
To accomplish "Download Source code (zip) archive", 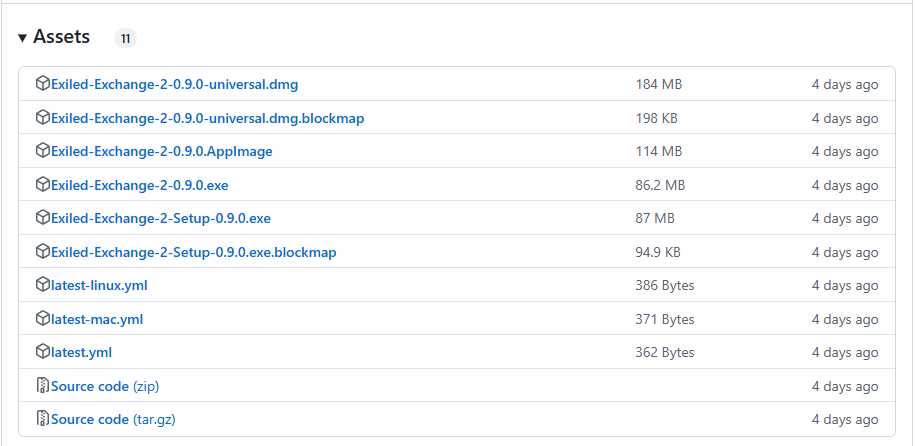I will [105, 386].
